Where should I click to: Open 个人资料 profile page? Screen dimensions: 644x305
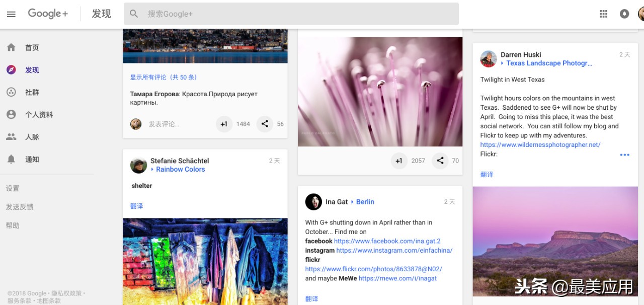click(39, 115)
